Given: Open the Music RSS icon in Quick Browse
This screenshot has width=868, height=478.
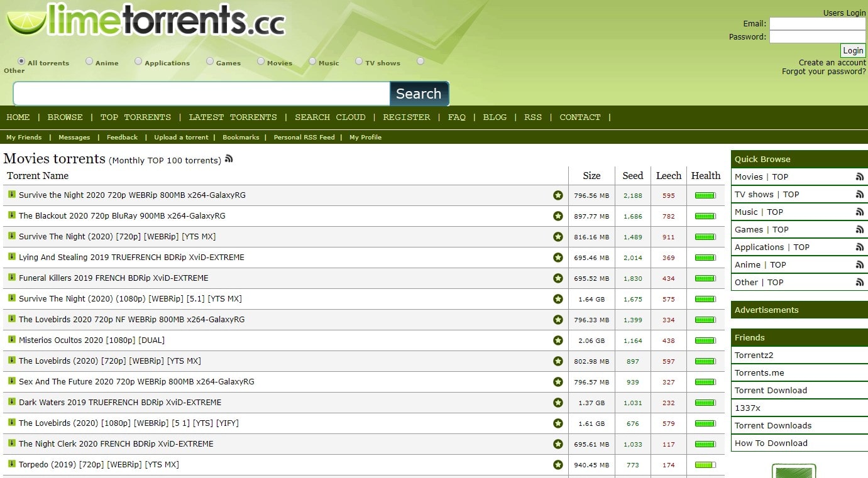Looking at the screenshot, I should pyautogui.click(x=859, y=212).
